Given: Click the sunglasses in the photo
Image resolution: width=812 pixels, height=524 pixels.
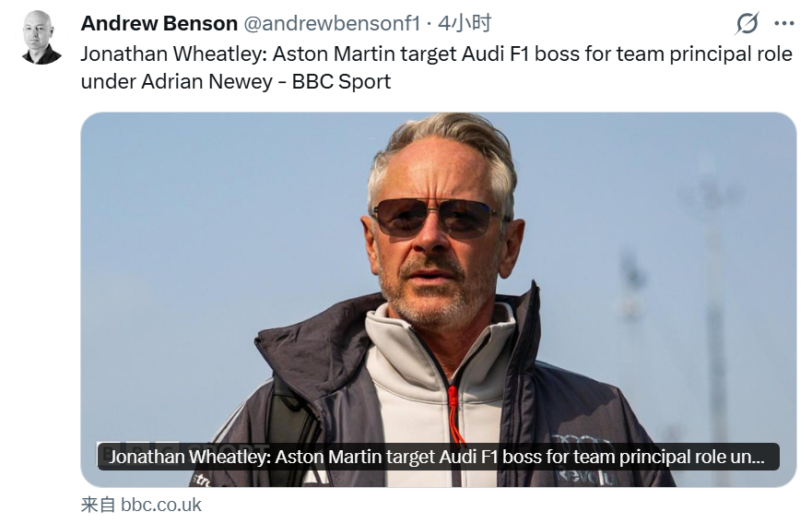Looking at the screenshot, I should pos(436,219).
